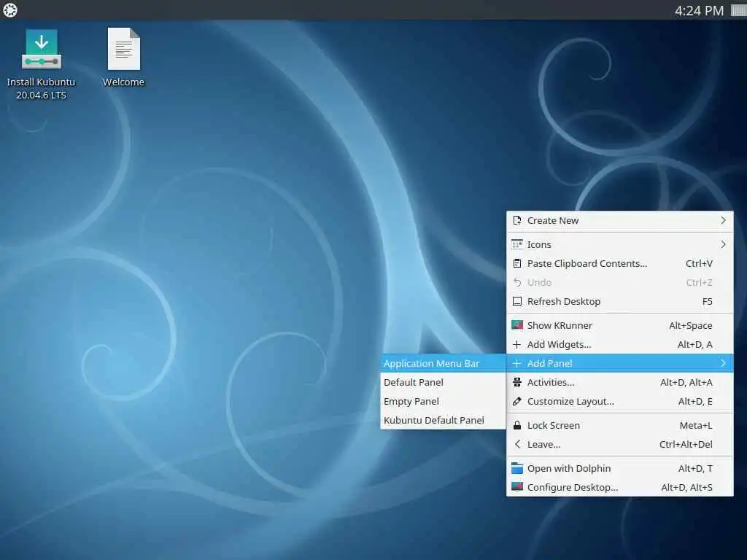
Task: Choose Customize Layout... option
Action: (x=620, y=402)
